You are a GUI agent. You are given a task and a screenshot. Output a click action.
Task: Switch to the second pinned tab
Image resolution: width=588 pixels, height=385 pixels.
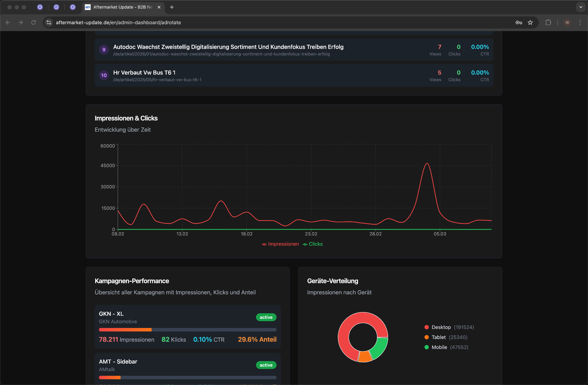[x=56, y=7]
